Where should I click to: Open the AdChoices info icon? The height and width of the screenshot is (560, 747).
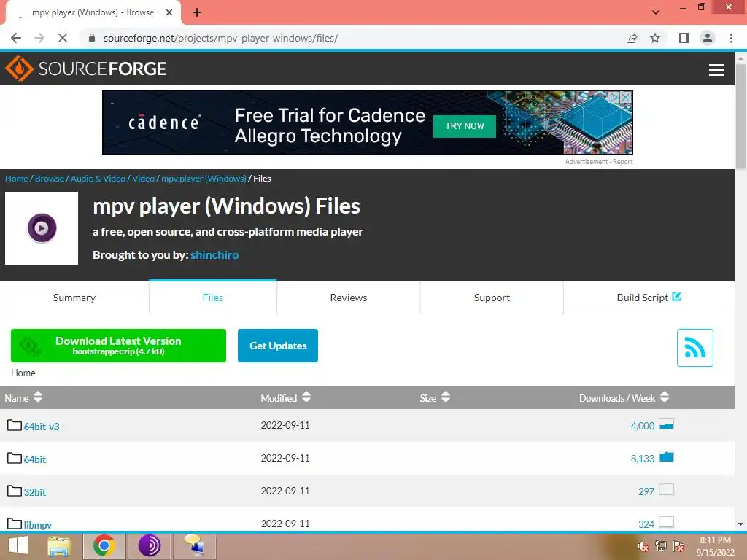click(x=615, y=97)
